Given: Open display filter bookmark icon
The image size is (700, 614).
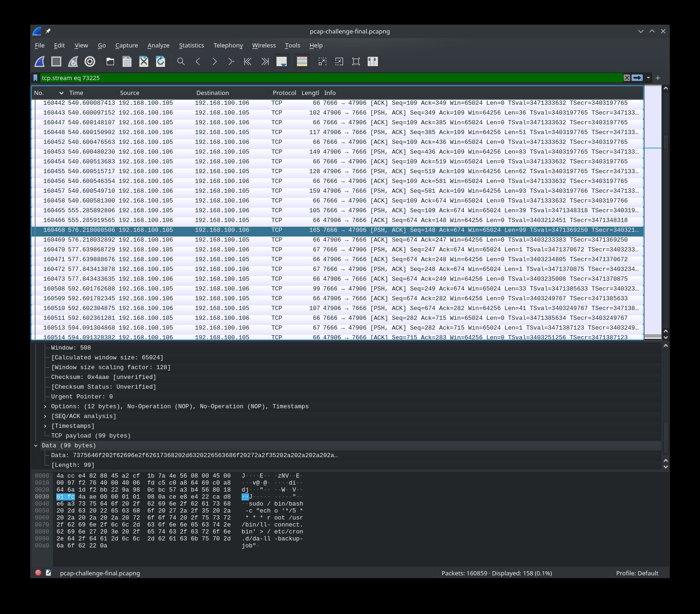Looking at the screenshot, I should click(35, 78).
